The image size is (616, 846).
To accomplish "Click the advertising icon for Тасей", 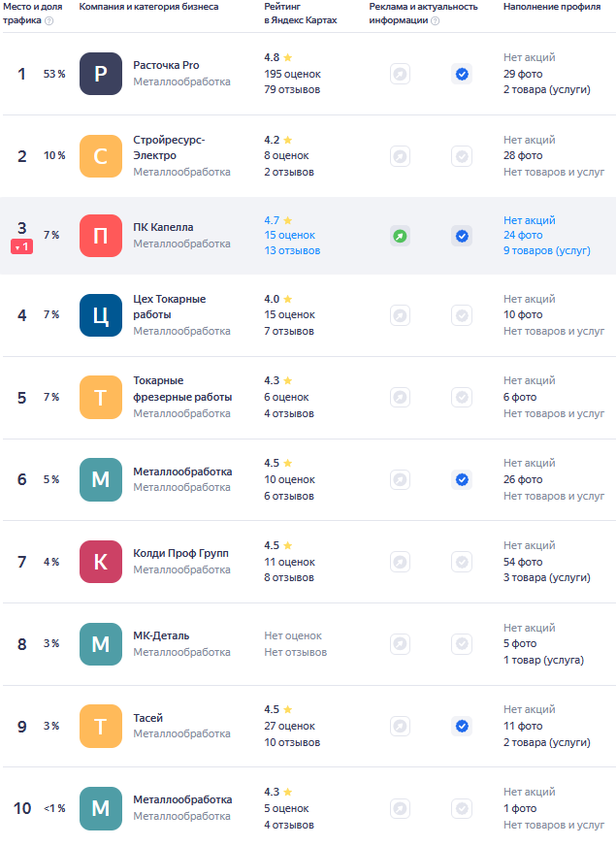I will (401, 726).
